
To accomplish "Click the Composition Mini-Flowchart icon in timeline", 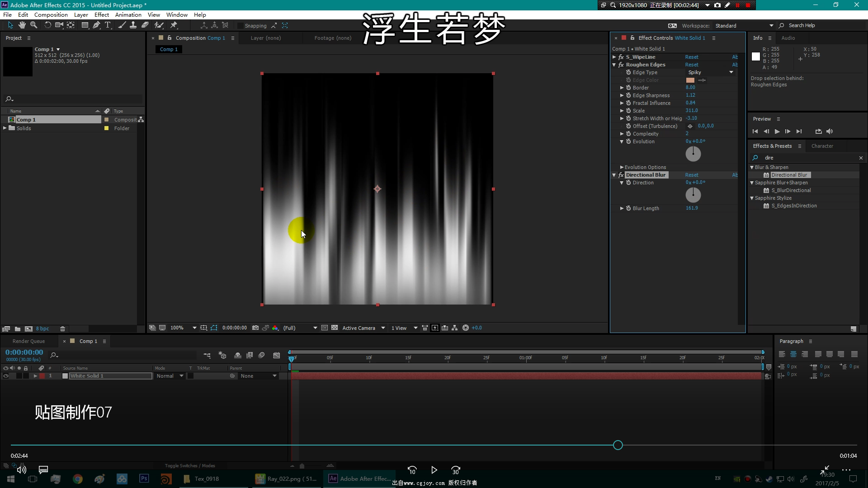I will point(207,356).
